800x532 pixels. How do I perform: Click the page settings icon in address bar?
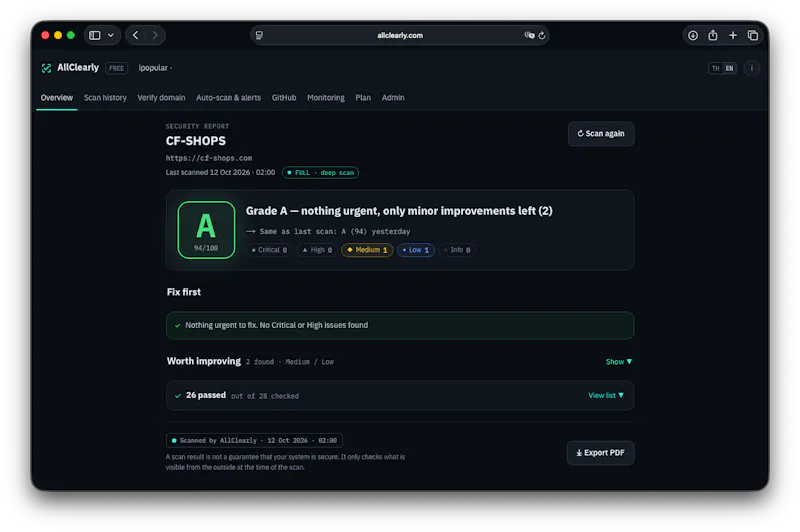259,35
